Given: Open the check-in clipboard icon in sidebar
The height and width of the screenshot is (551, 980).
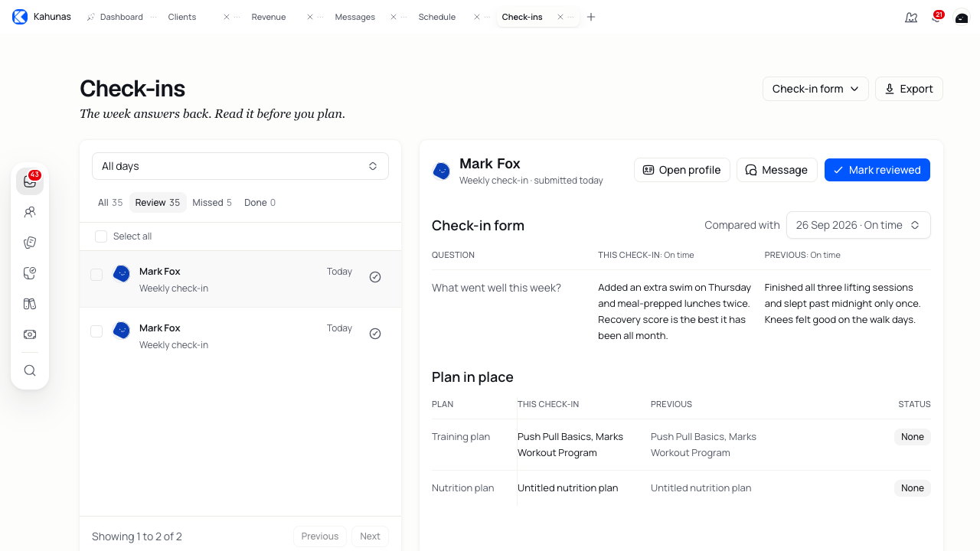Looking at the screenshot, I should pos(30,273).
